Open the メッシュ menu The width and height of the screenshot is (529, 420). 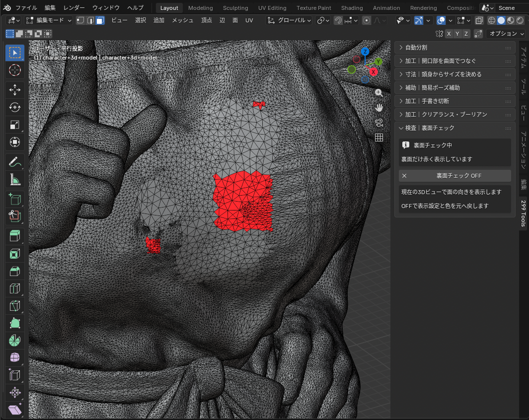(182, 20)
